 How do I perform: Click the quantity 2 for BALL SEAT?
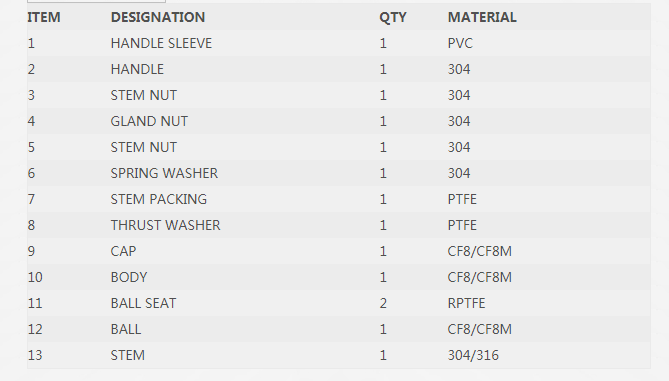(383, 303)
